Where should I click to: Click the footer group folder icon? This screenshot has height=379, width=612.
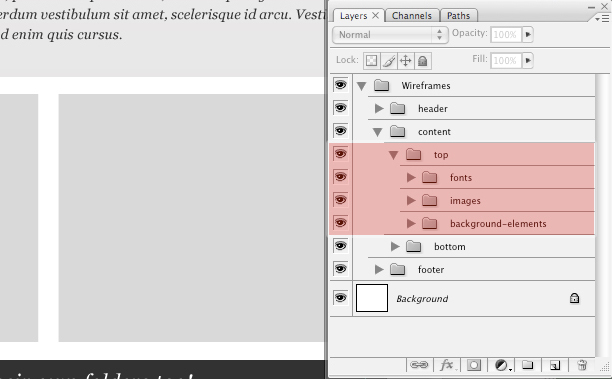pyautogui.click(x=397, y=269)
